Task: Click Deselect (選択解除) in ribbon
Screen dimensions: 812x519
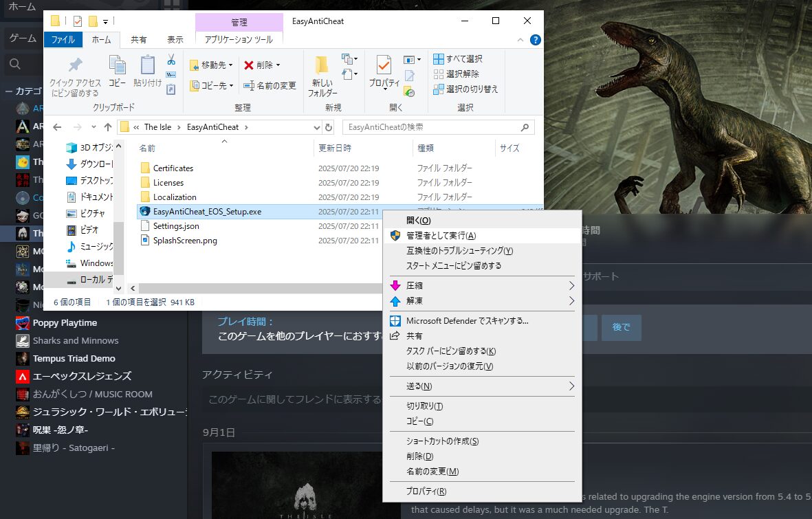Action: click(x=457, y=74)
